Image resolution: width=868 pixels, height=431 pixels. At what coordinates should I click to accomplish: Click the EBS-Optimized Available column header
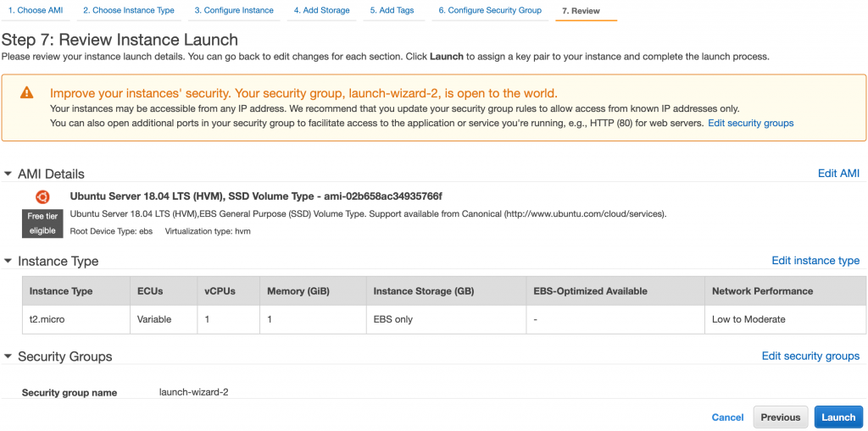615,291
